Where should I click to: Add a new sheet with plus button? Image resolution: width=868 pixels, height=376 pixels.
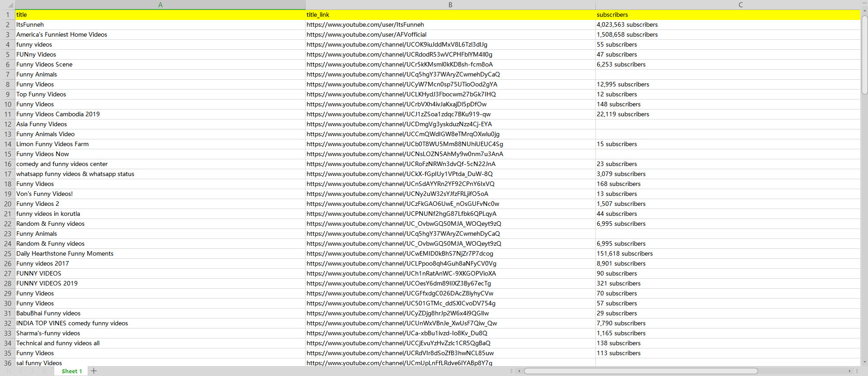click(x=94, y=371)
